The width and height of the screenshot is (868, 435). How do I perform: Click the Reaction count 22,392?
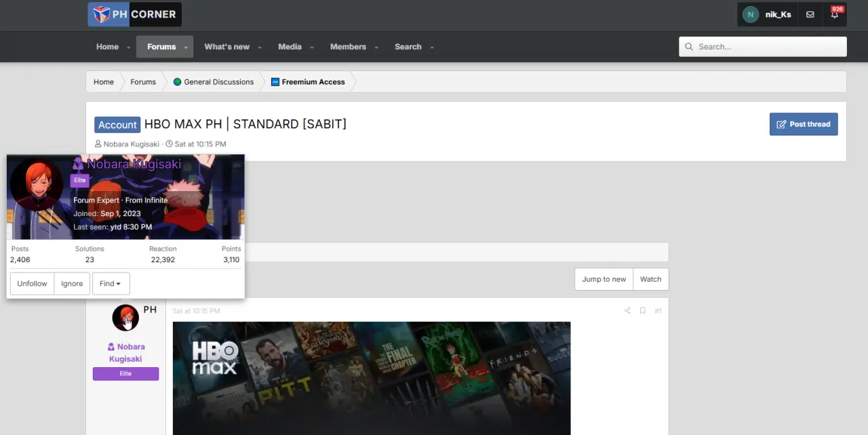[x=163, y=260]
